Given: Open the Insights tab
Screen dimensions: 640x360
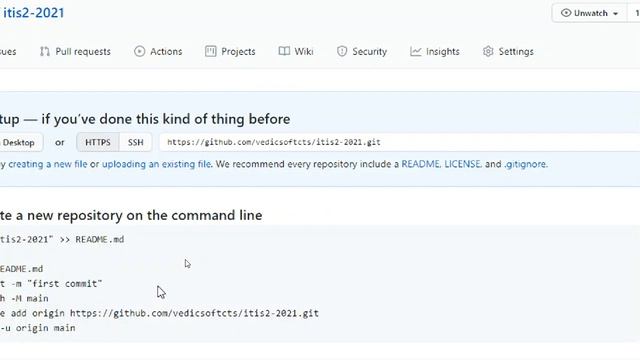Looking at the screenshot, I should [435, 51].
